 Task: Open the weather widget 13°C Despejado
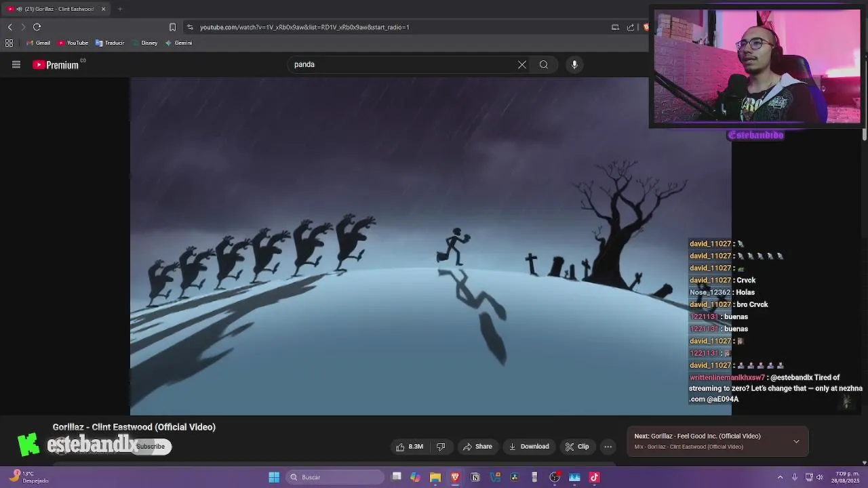tap(28, 477)
